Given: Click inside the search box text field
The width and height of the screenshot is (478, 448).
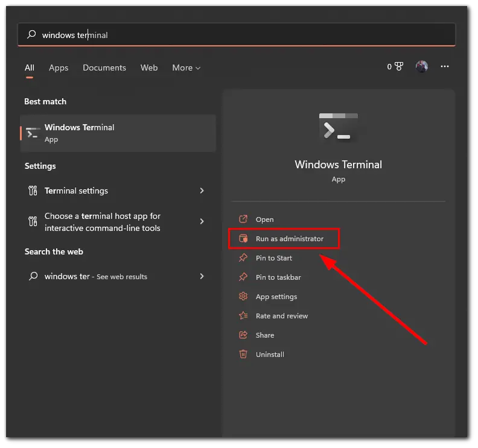Looking at the screenshot, I should click(237, 35).
